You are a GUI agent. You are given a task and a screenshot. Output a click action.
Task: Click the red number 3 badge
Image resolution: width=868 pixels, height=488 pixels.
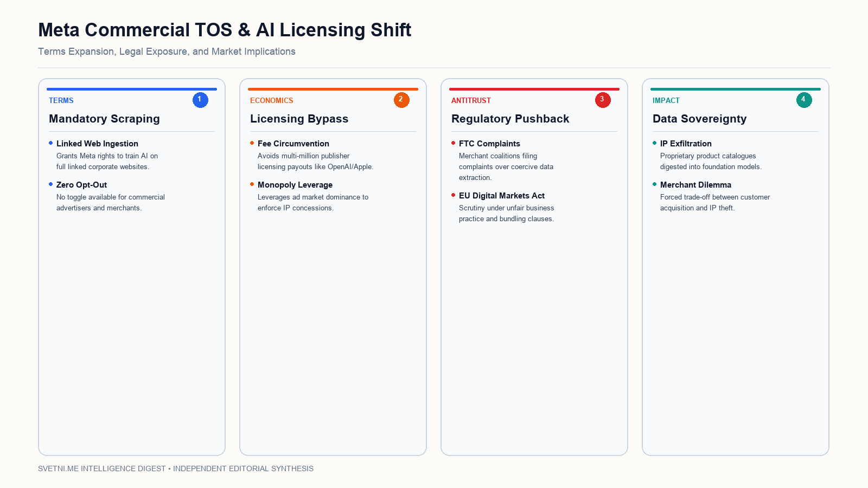point(603,100)
